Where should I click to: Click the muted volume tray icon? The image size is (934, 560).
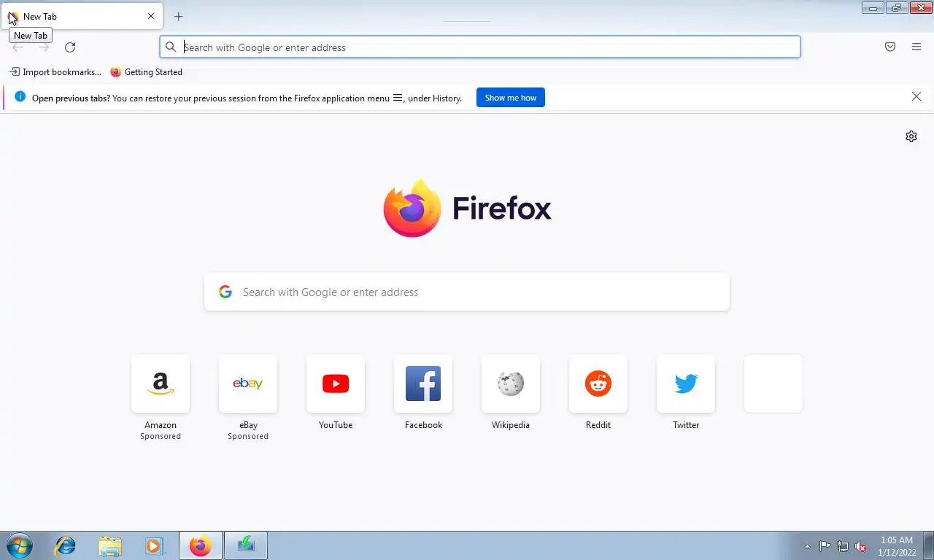pyautogui.click(x=861, y=546)
